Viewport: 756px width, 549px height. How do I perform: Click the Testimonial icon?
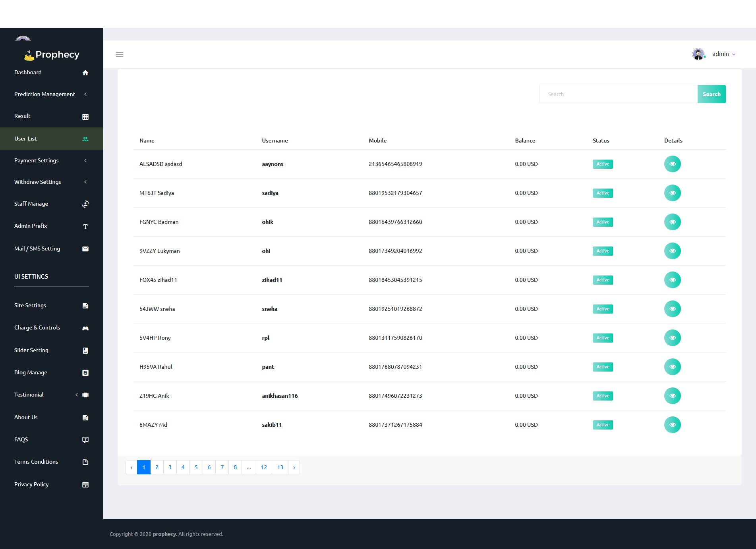tap(85, 395)
